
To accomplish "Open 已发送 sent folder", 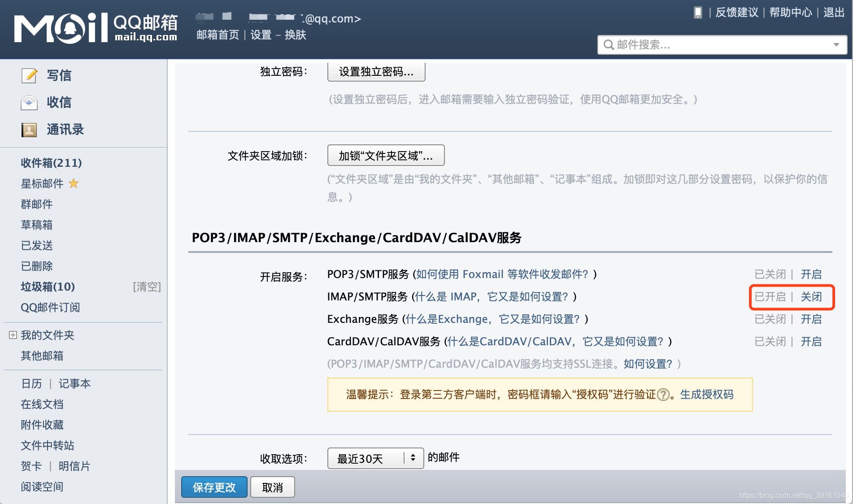I will click(x=37, y=245).
